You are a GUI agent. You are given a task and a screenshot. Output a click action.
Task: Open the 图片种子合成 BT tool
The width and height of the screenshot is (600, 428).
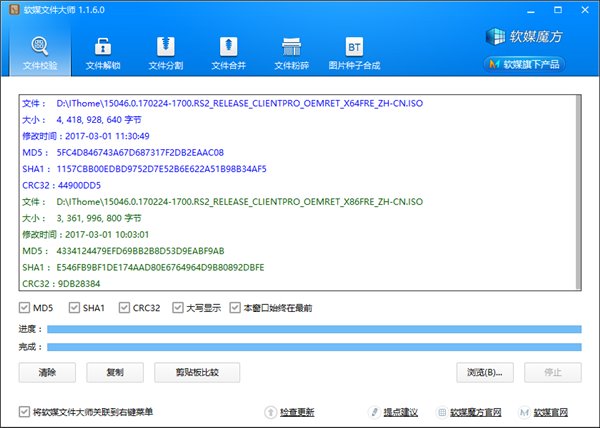point(354,53)
